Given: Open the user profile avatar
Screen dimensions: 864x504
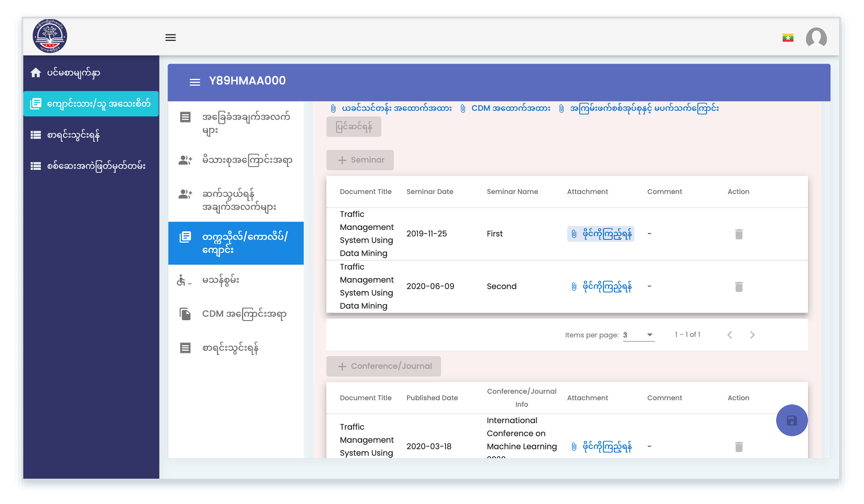Looking at the screenshot, I should coord(816,38).
